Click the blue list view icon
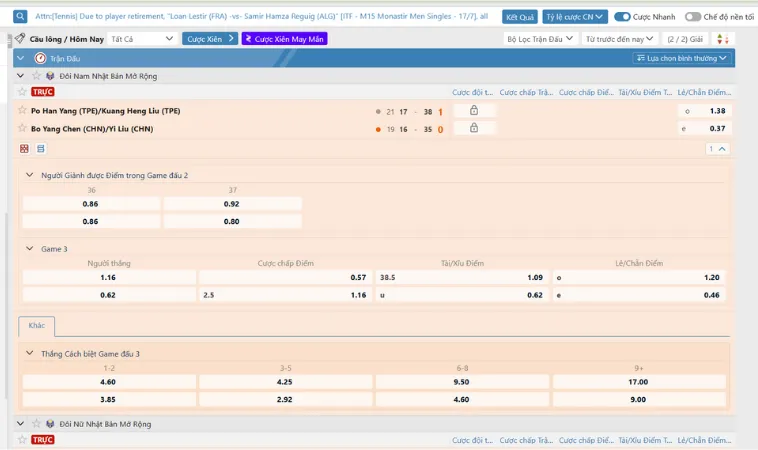 pyautogui.click(x=41, y=149)
